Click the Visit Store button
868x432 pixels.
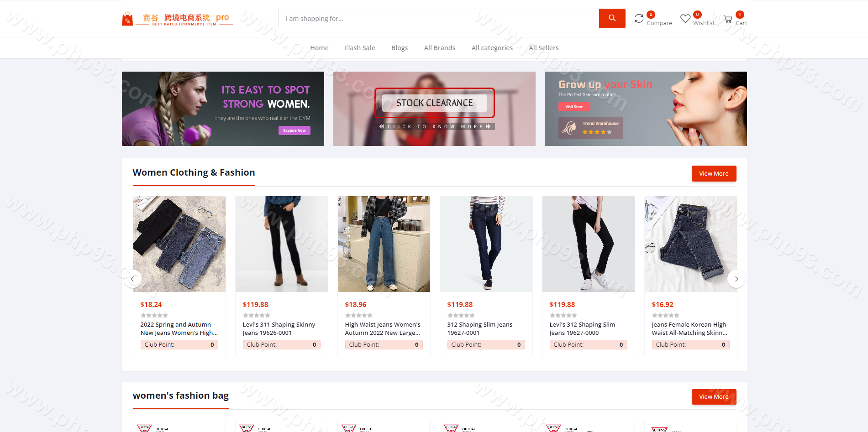pos(574,107)
